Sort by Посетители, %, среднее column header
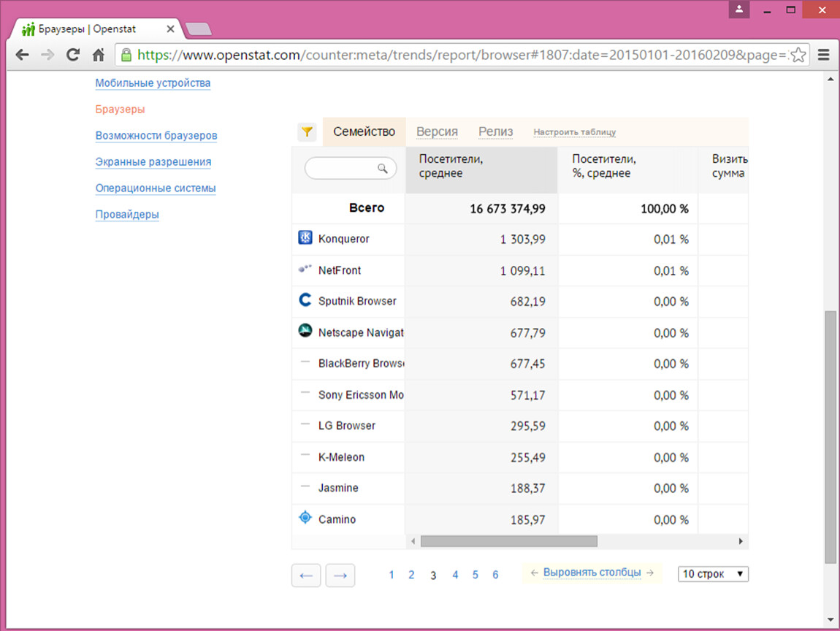 628,170
